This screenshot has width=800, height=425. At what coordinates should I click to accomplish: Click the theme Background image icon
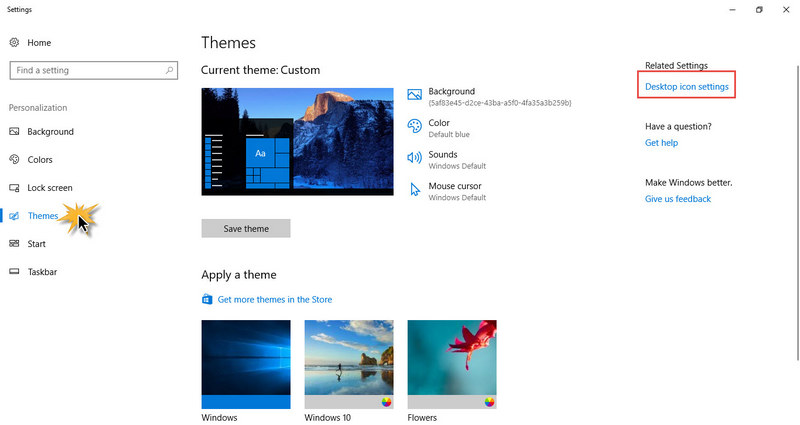(414, 94)
